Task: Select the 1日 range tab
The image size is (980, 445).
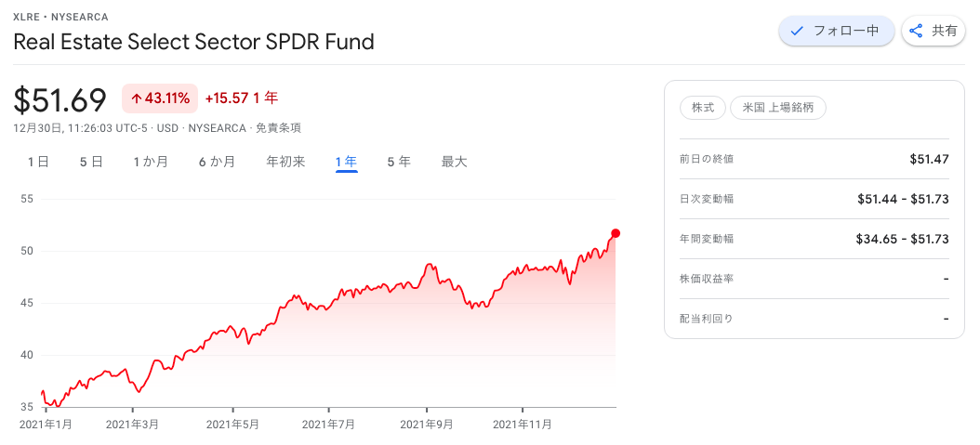Action: 38,163
